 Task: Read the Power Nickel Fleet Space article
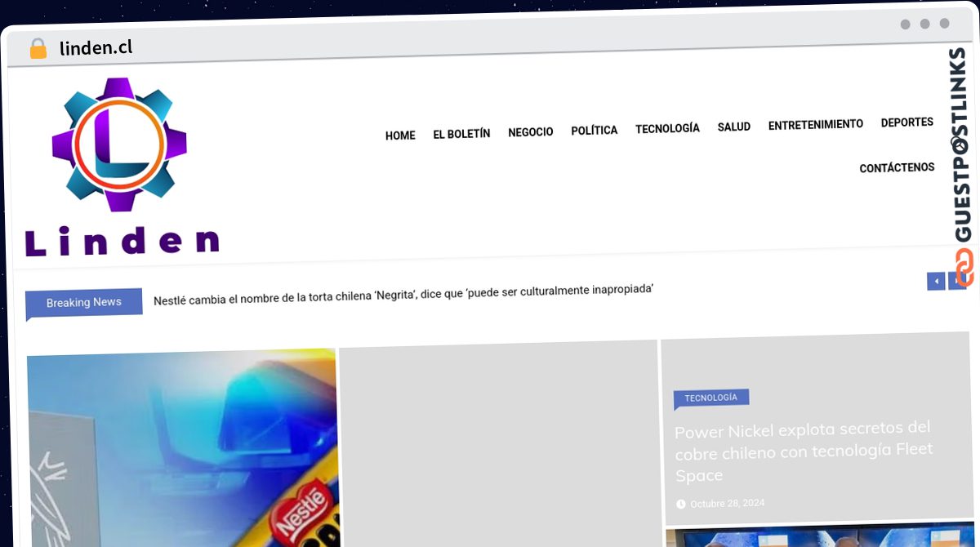coord(804,451)
